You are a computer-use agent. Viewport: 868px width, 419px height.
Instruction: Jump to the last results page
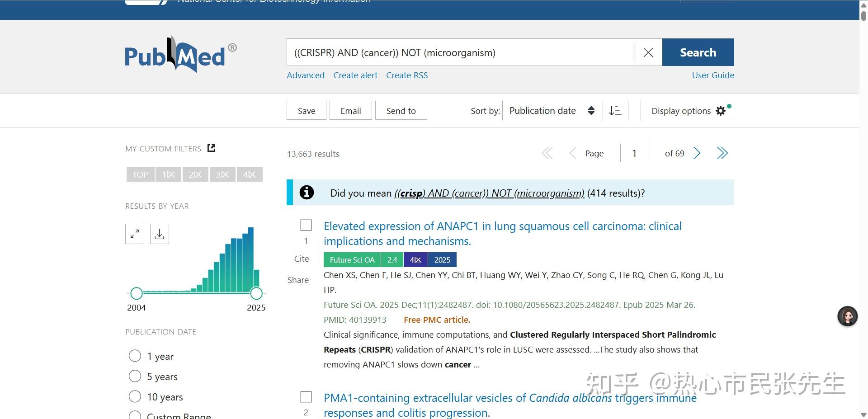pyautogui.click(x=722, y=153)
